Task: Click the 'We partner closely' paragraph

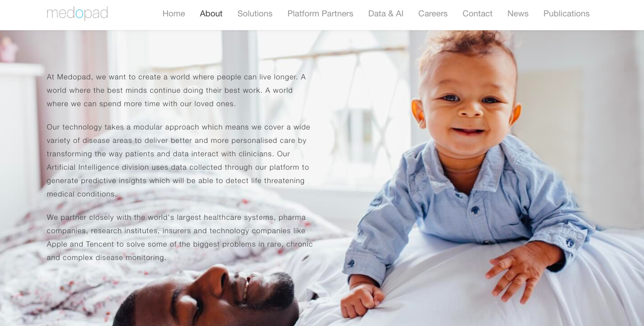Action: tap(179, 237)
